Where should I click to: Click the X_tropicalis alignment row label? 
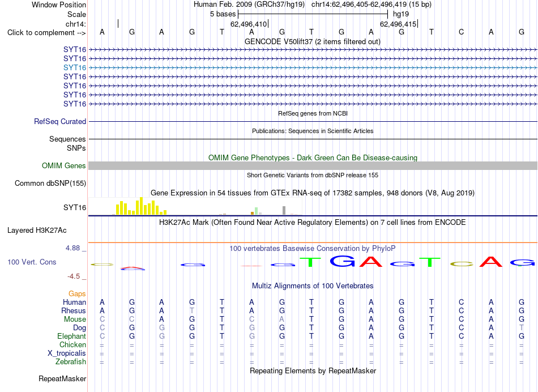67,353
